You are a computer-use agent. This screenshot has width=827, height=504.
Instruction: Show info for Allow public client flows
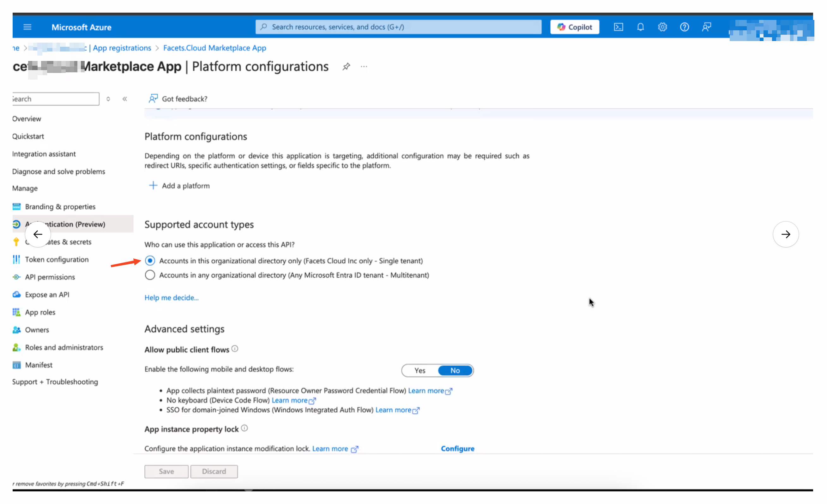(x=235, y=349)
